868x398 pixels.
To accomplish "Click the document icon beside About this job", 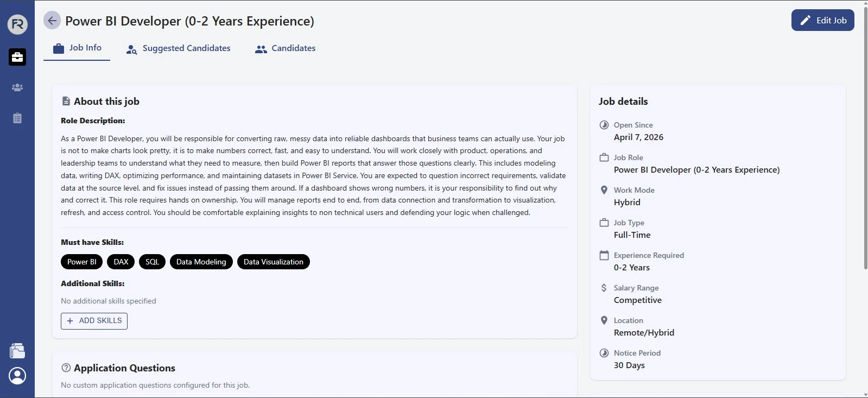I will (x=66, y=101).
